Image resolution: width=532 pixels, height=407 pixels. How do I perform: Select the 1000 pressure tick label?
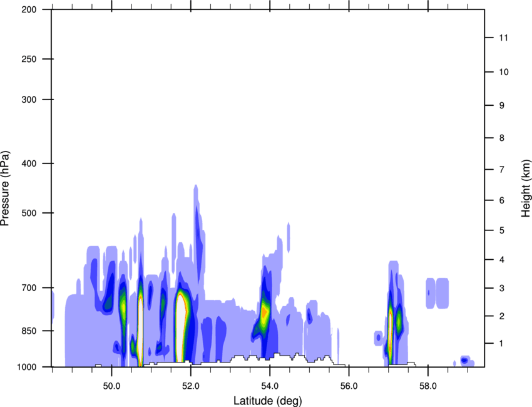coord(26,367)
